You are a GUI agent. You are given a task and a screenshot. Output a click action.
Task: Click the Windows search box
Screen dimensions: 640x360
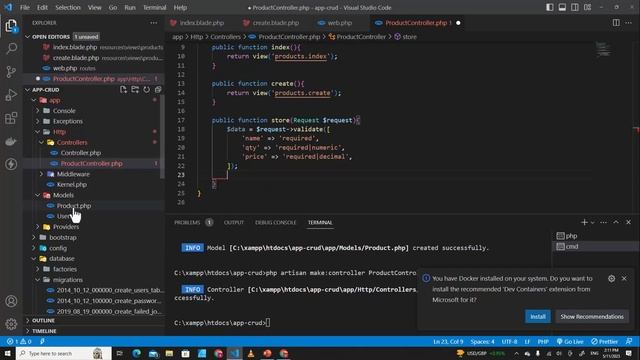click(63, 353)
